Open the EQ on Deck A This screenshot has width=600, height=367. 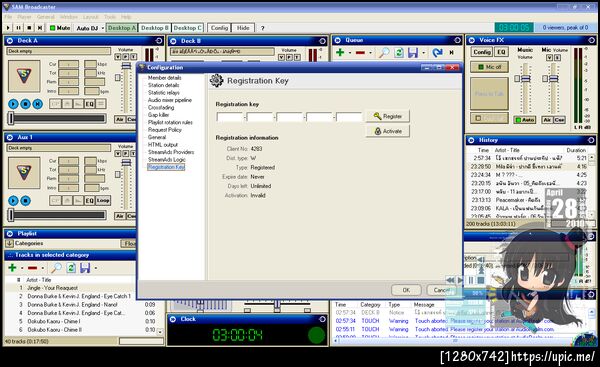coord(89,104)
